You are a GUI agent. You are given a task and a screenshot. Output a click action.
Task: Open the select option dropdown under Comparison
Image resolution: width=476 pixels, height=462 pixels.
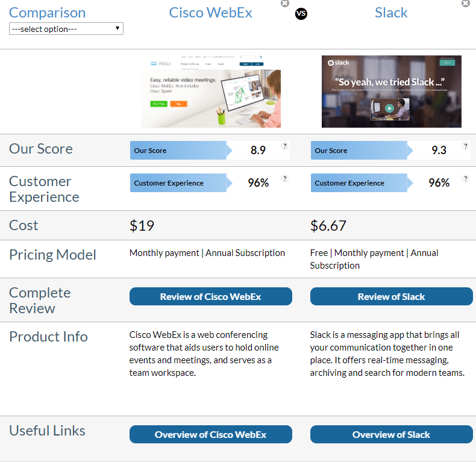point(66,29)
